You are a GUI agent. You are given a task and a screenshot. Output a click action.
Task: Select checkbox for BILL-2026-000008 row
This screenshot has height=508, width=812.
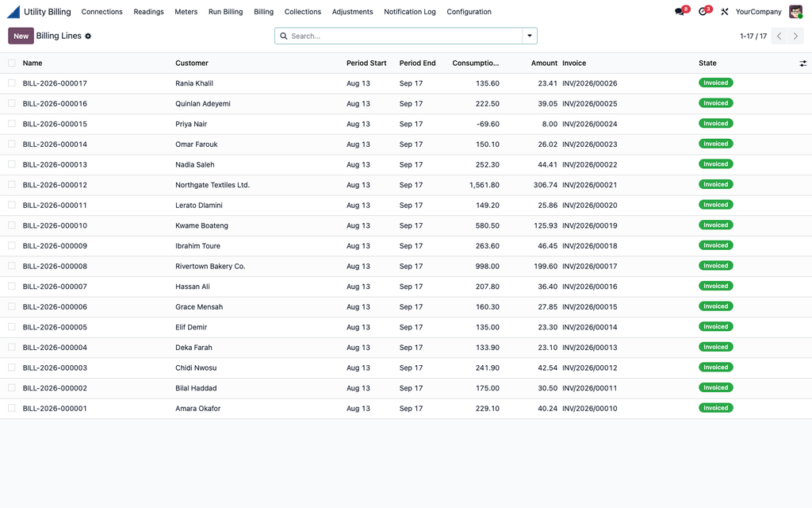click(11, 266)
